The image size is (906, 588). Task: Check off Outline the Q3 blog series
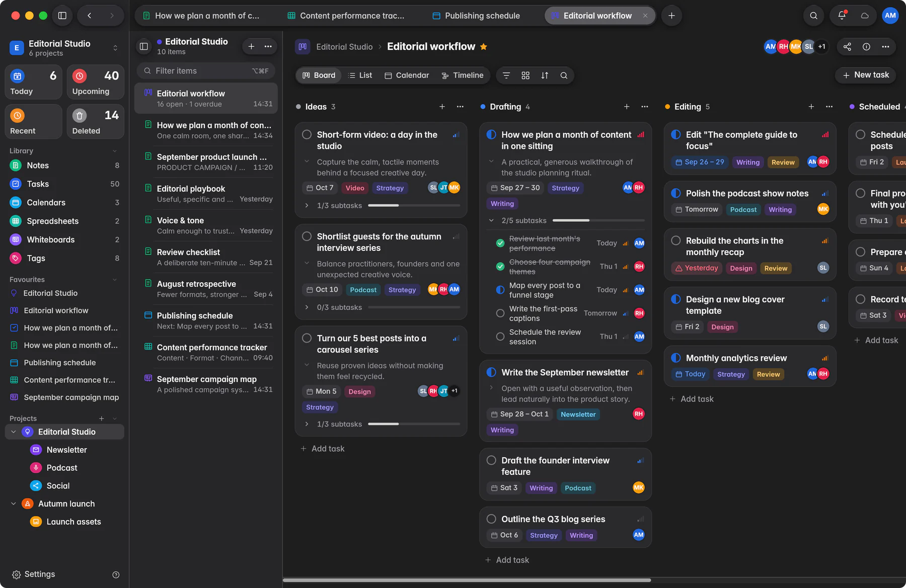[x=491, y=519]
